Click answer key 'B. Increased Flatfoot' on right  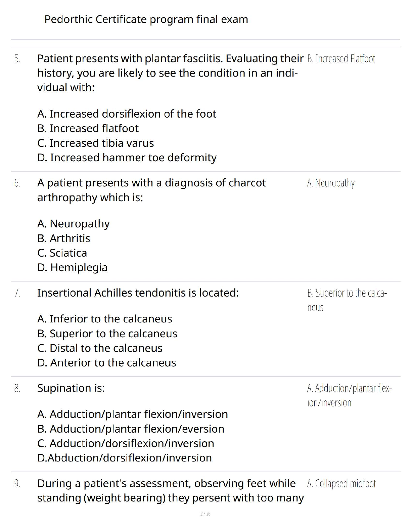tap(341, 59)
